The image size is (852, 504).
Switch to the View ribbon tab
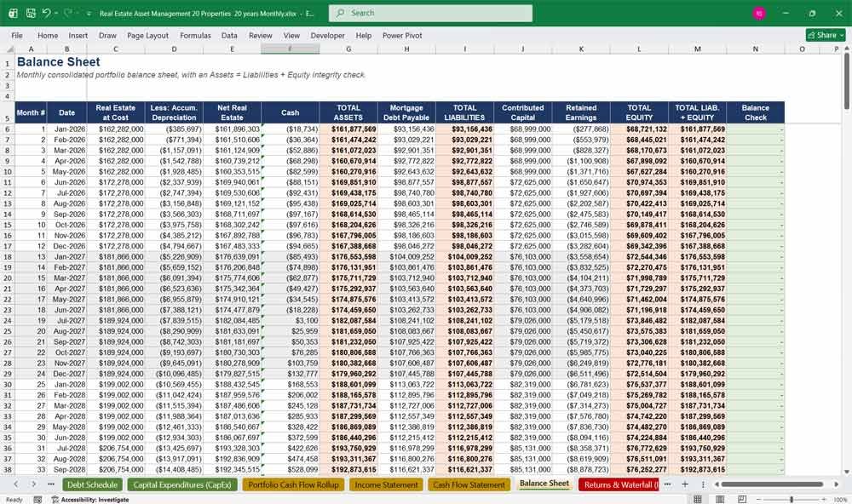291,35
